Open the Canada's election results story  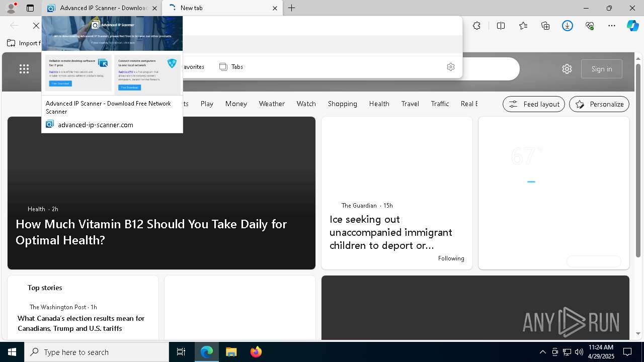81,323
